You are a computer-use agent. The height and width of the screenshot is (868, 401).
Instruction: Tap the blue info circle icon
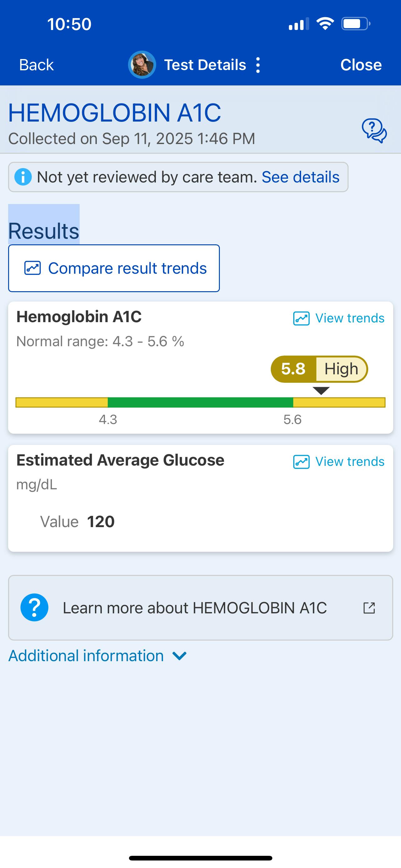(x=23, y=177)
